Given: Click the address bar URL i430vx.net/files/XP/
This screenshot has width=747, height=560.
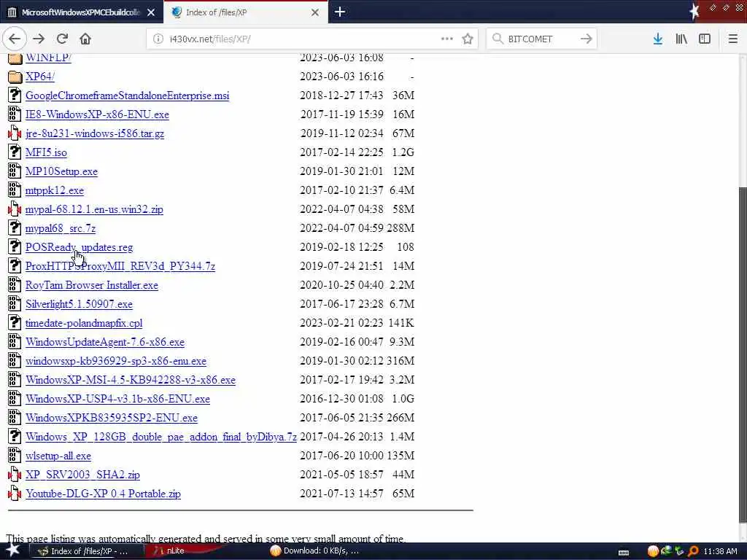Looking at the screenshot, I should point(210,39).
